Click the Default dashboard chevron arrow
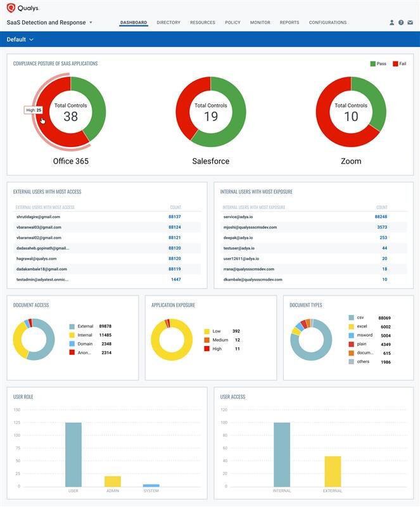 (32, 39)
